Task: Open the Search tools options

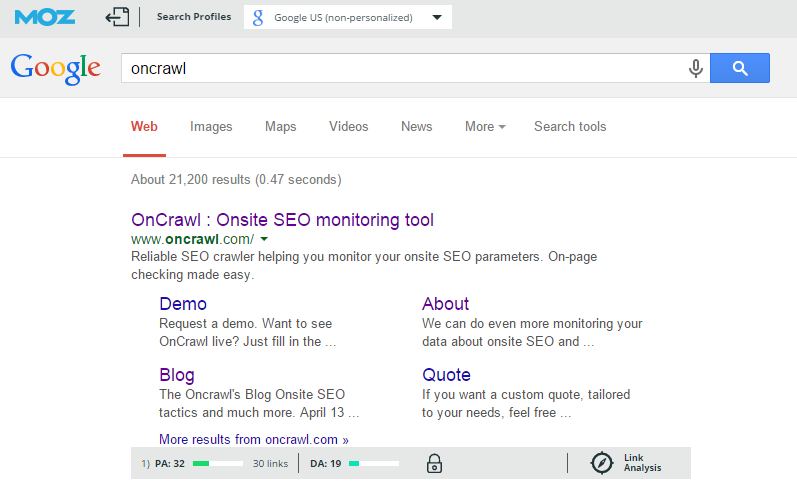Action: (x=570, y=126)
